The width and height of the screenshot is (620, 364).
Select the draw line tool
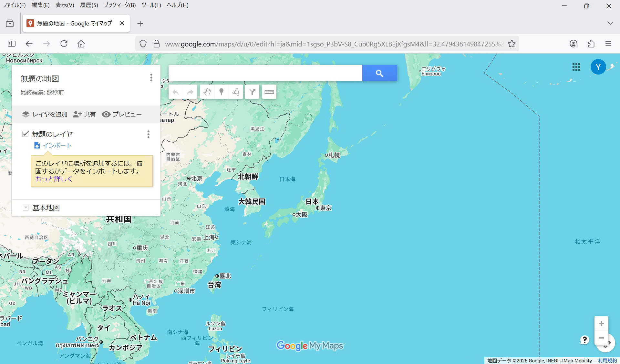click(236, 92)
